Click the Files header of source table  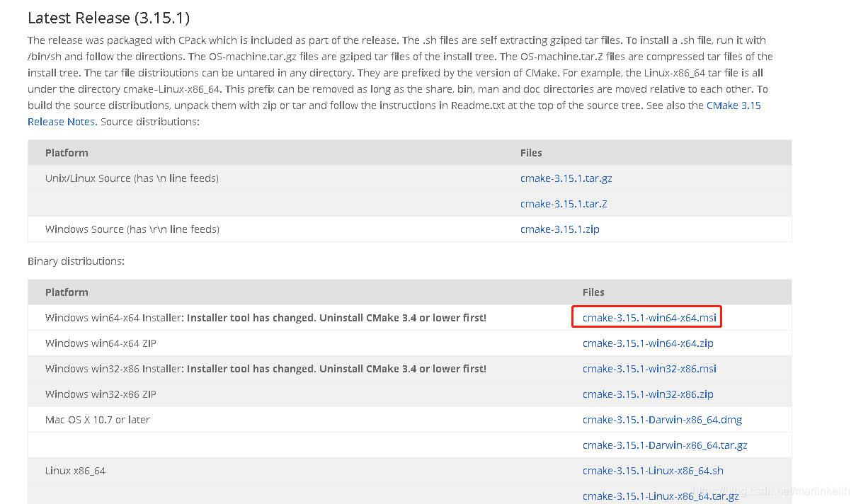tap(531, 153)
